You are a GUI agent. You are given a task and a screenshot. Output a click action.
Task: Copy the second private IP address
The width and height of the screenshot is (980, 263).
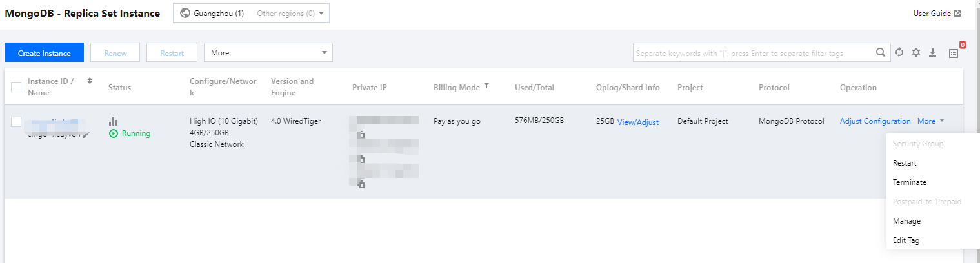tap(361, 159)
